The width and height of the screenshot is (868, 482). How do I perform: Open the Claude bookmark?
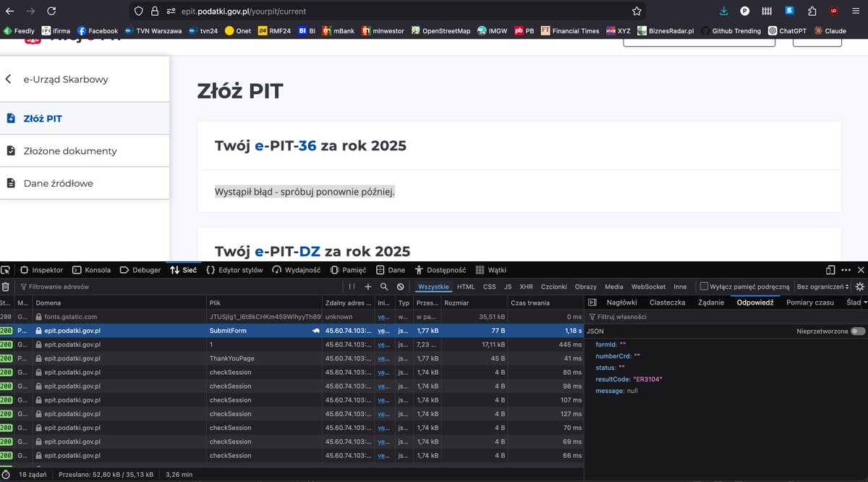[x=830, y=31]
